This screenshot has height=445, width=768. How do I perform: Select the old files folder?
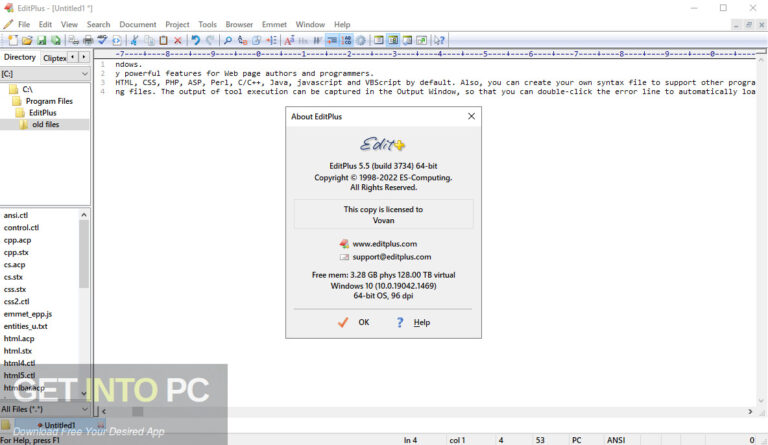coord(46,124)
